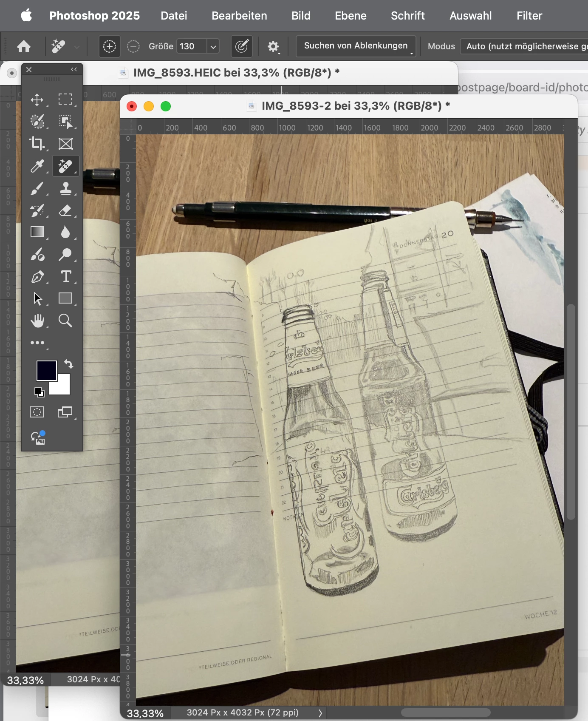Viewport: 588px width, 721px height.
Task: Select the Type tool
Action: pyautogui.click(x=65, y=277)
